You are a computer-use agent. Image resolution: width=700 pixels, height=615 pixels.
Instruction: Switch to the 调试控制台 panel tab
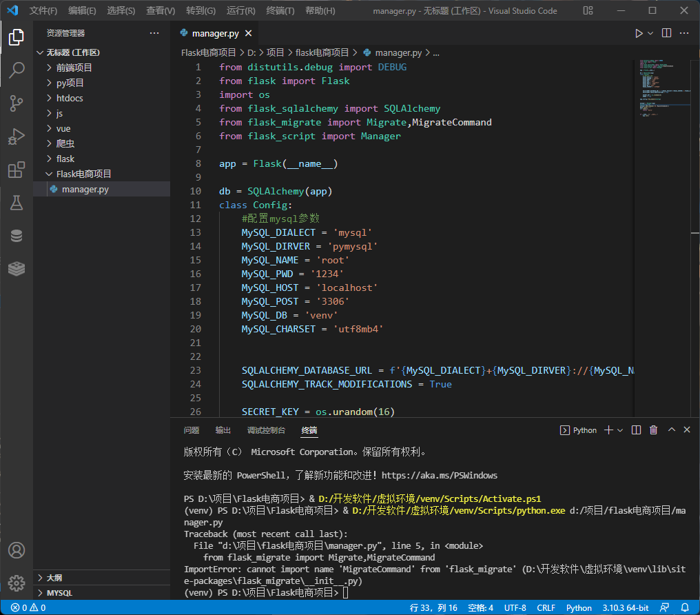266,430
